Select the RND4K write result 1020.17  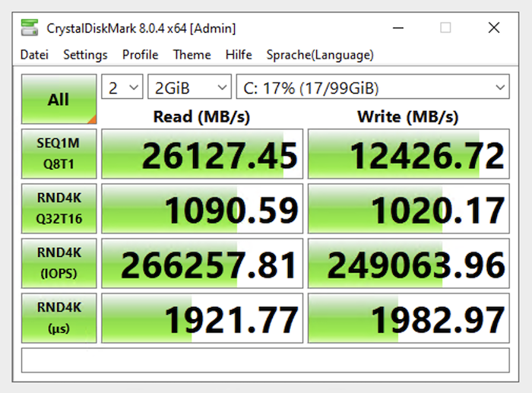409,208
